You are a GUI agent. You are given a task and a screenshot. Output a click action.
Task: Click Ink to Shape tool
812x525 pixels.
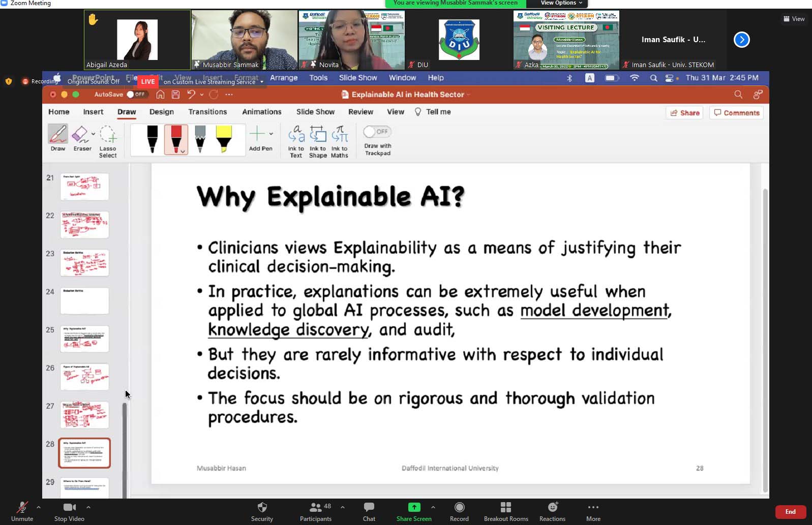coord(318,142)
